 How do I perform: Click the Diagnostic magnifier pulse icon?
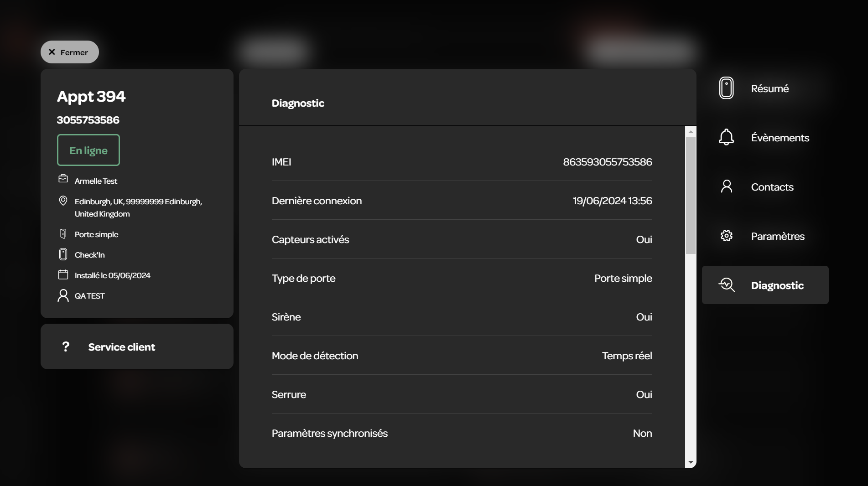pos(726,285)
